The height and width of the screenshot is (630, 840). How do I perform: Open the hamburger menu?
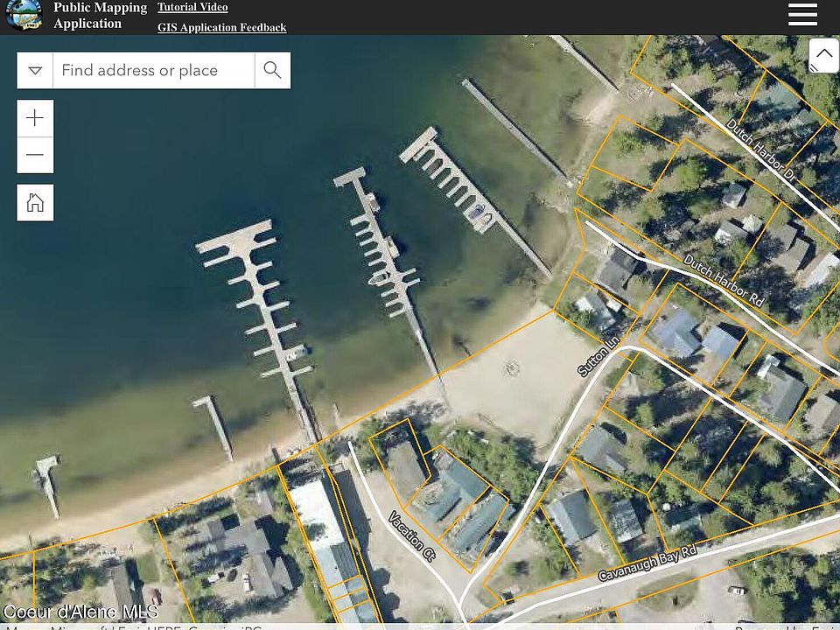(x=802, y=15)
